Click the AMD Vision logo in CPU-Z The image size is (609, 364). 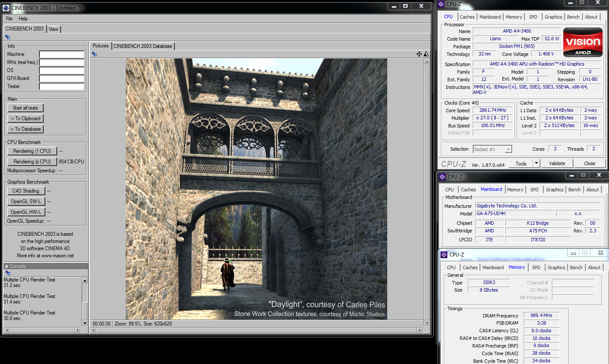(x=583, y=42)
